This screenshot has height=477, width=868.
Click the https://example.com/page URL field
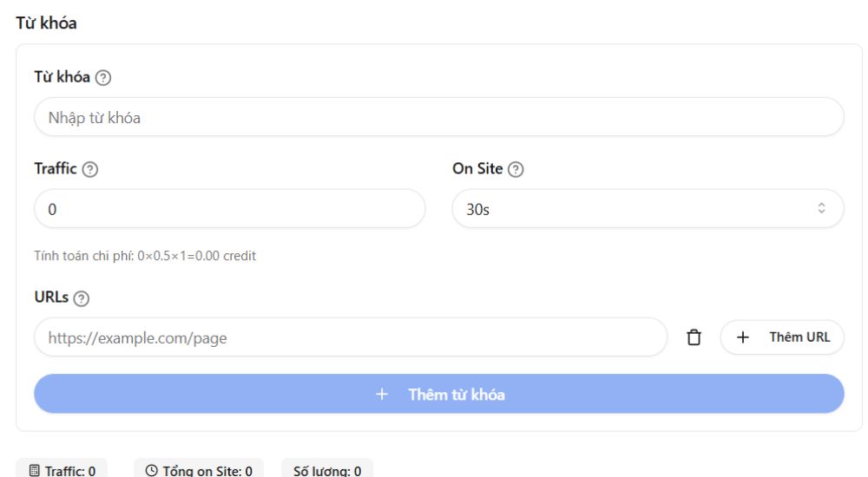point(351,337)
